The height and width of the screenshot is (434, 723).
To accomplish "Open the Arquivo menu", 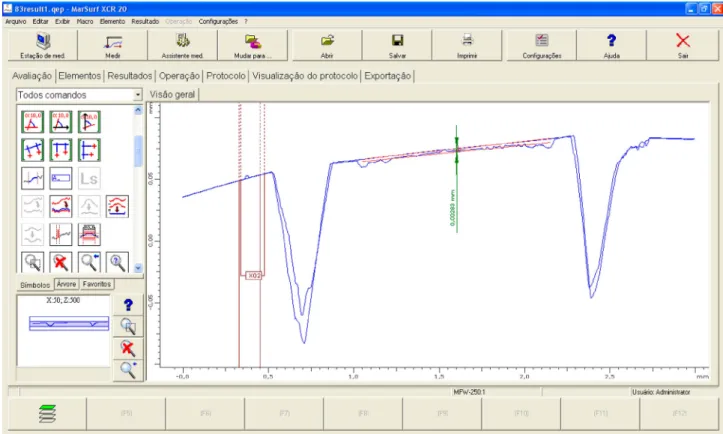I will (x=16, y=21).
